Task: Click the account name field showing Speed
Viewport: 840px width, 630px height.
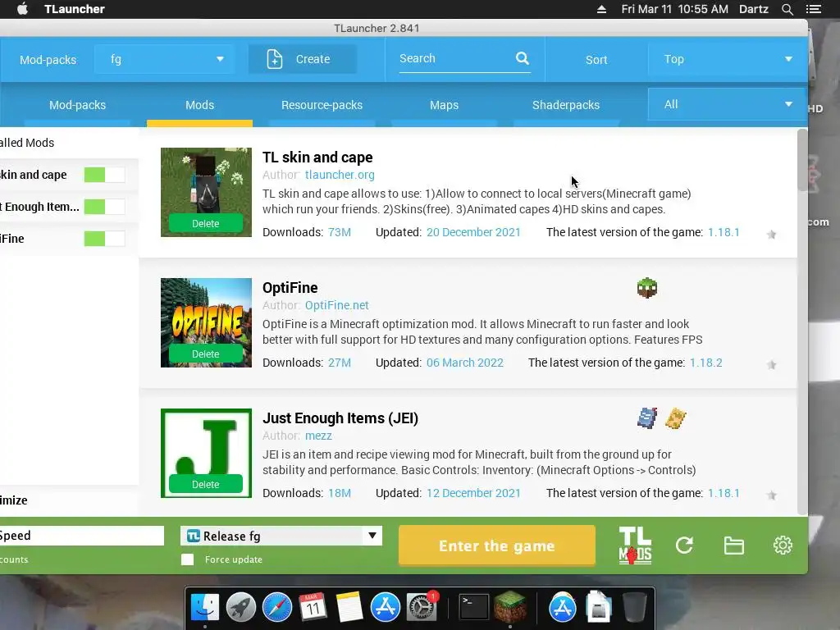Action: (x=80, y=536)
